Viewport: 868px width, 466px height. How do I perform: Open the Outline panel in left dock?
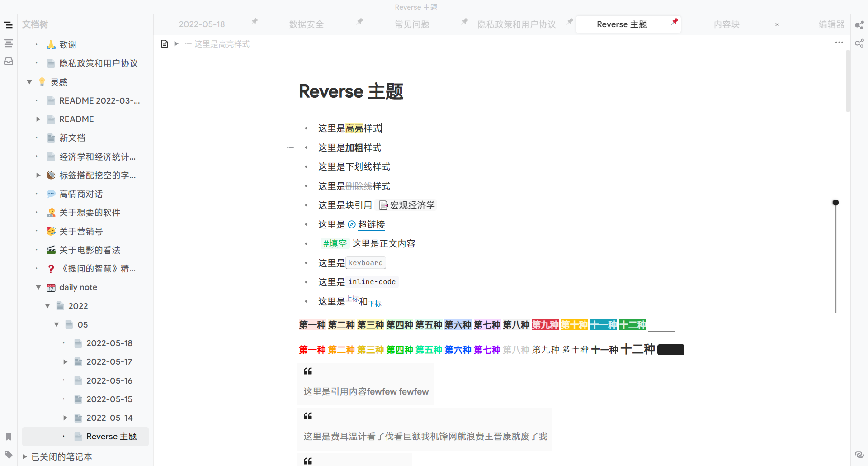pyautogui.click(x=9, y=43)
